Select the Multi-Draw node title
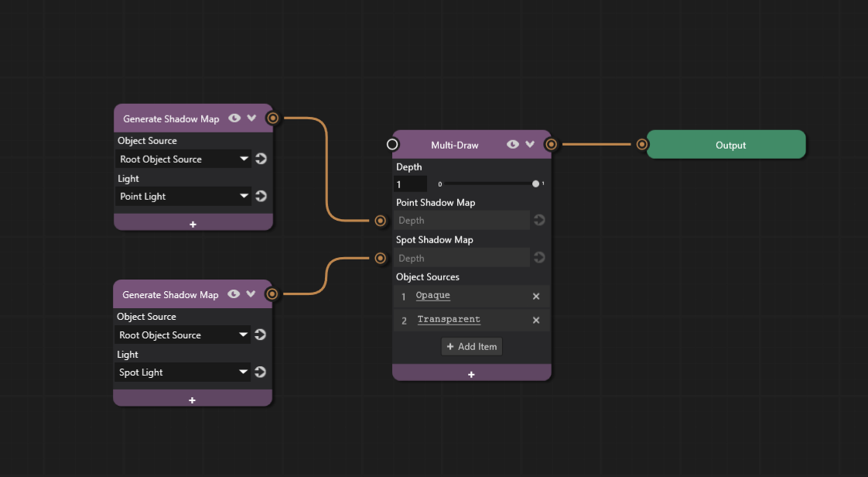This screenshot has height=477, width=868. click(454, 145)
